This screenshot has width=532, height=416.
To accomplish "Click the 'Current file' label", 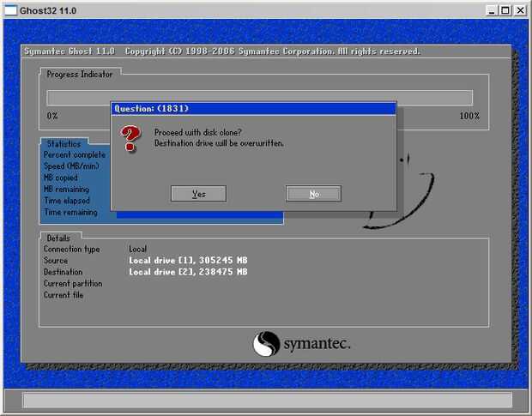I will pos(63,295).
